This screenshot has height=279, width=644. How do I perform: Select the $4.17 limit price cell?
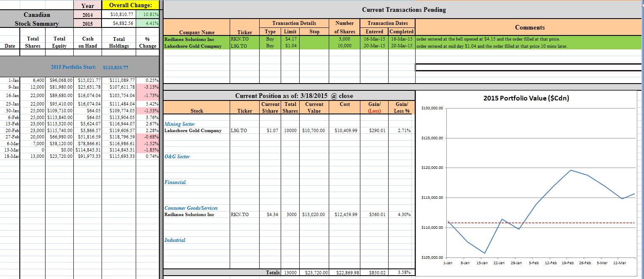tap(291, 39)
